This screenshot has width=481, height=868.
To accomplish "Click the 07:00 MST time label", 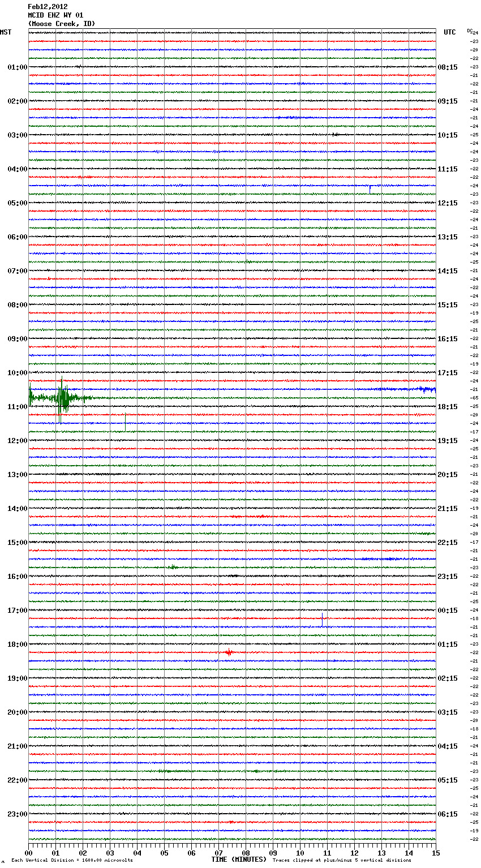I will 18,271.
